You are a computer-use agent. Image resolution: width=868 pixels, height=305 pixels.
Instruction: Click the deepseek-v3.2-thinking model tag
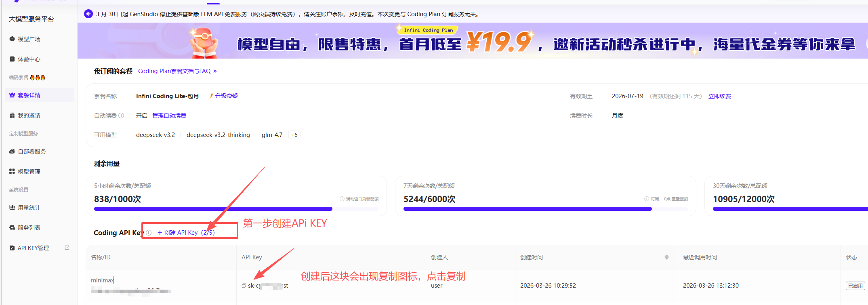(x=218, y=135)
